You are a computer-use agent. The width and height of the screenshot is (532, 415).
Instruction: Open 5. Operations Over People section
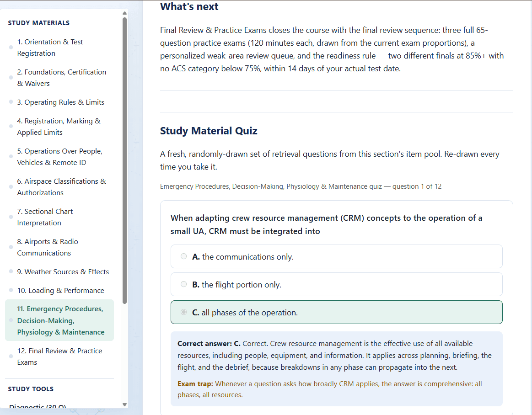coord(59,157)
